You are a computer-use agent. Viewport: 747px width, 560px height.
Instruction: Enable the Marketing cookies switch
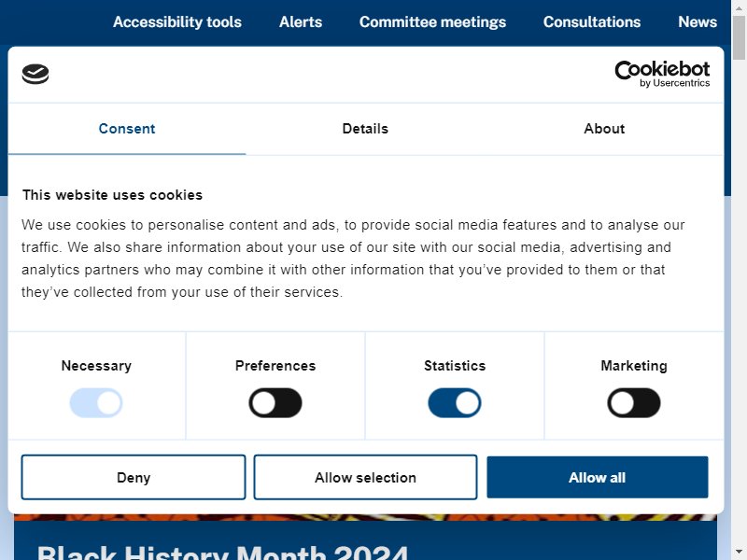tap(634, 403)
